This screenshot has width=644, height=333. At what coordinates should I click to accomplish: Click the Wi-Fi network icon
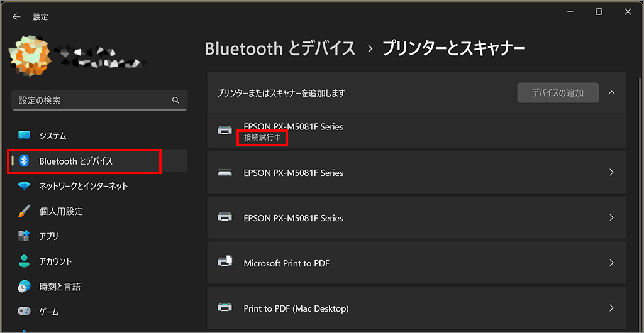pos(25,186)
